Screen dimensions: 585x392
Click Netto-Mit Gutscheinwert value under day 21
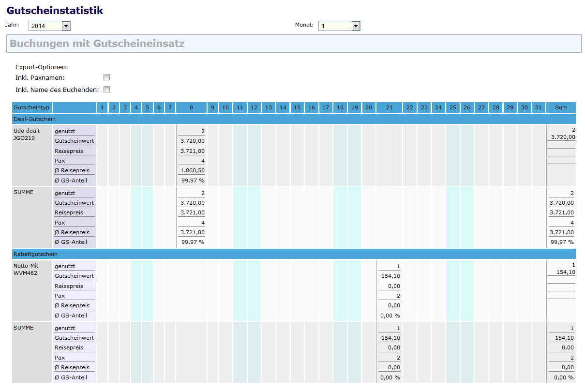coord(390,276)
